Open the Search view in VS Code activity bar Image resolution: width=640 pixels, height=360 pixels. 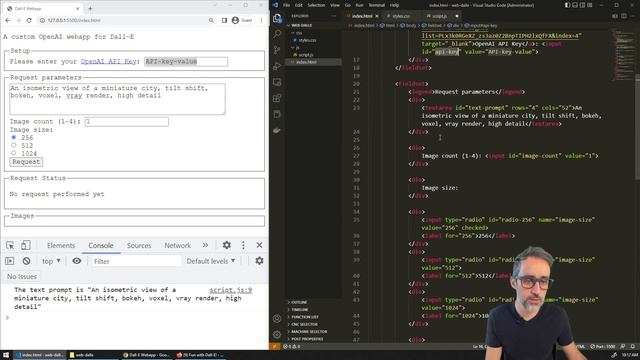coord(277,34)
